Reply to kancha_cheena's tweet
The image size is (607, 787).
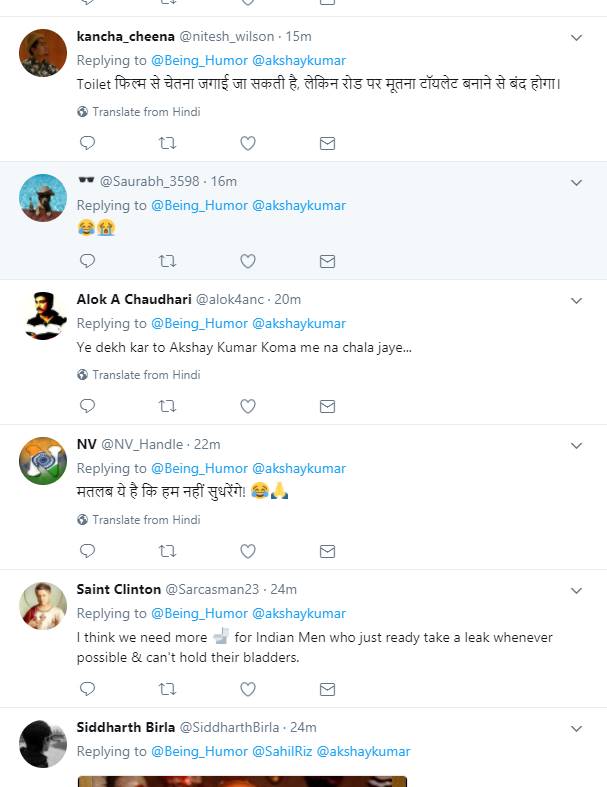[87, 144]
